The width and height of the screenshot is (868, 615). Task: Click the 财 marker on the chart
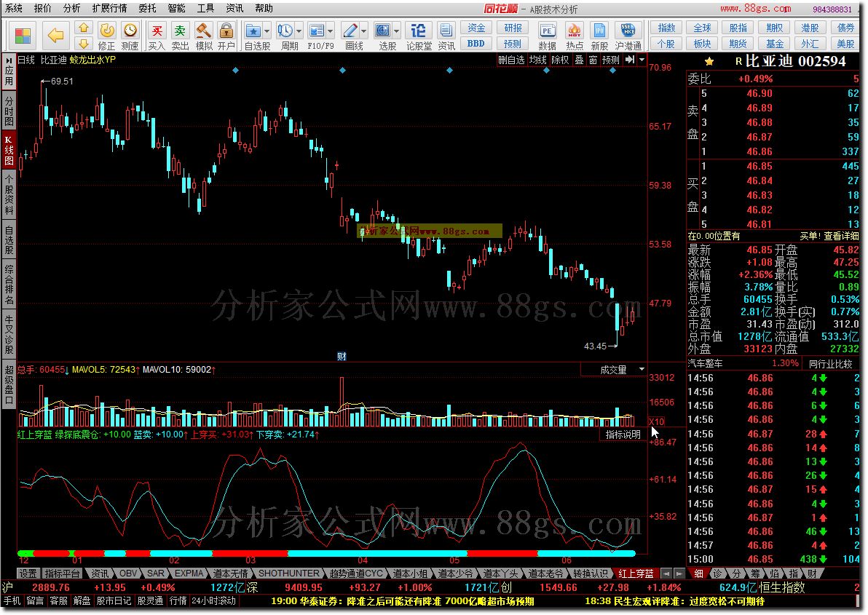point(342,356)
